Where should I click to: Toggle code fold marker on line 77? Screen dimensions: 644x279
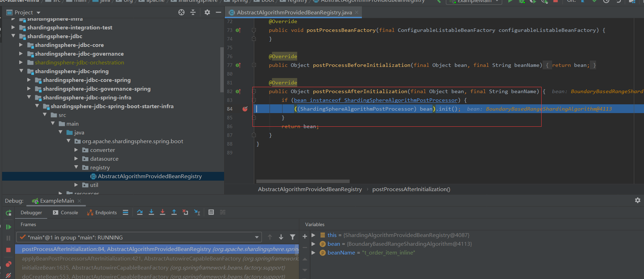[254, 65]
